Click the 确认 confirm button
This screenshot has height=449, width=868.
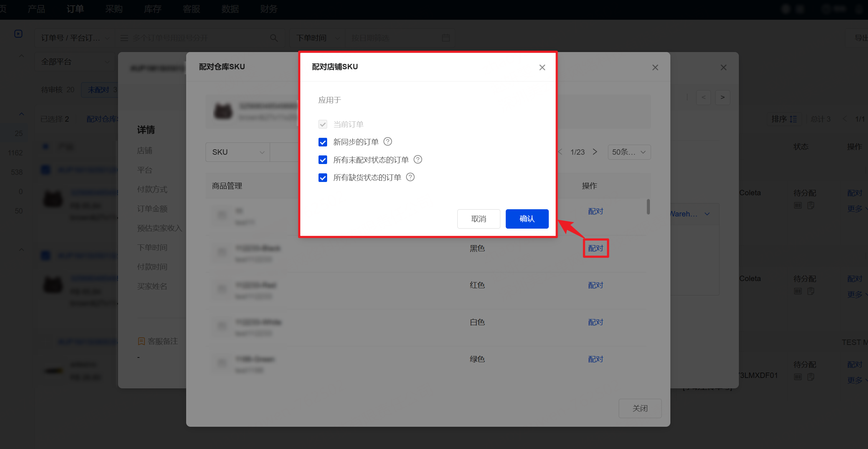click(x=527, y=219)
